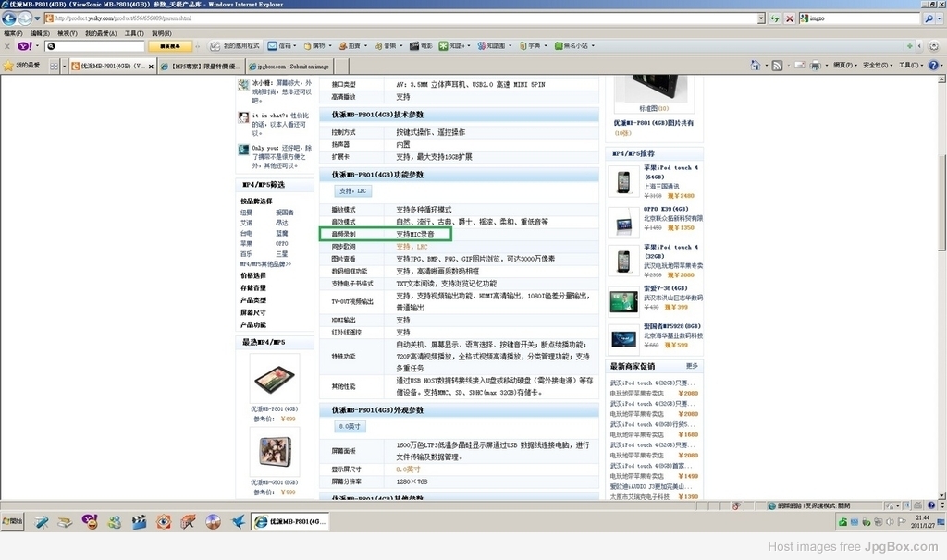
Task: Open the 工具 (Tools) command bar dropdown
Action: point(909,66)
